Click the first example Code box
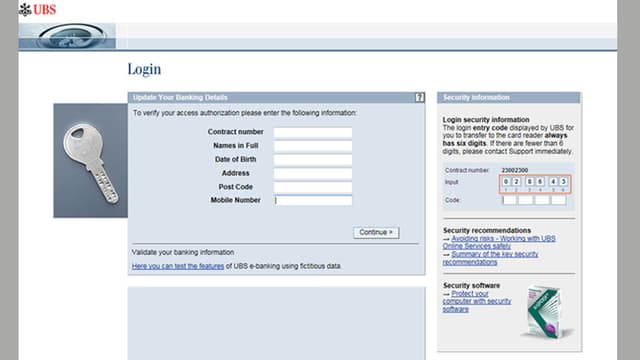 click(x=509, y=200)
